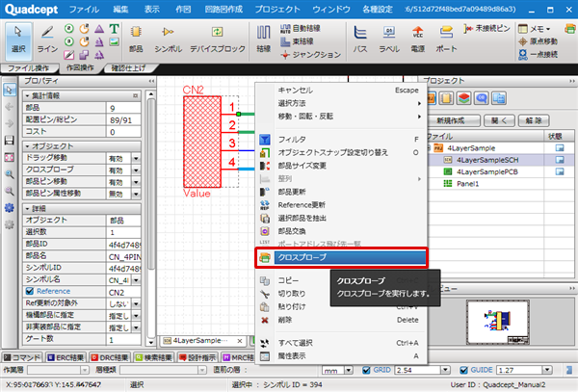Activate the 結線 wiring tool
Screen dimensions: 578x392
tap(264, 39)
